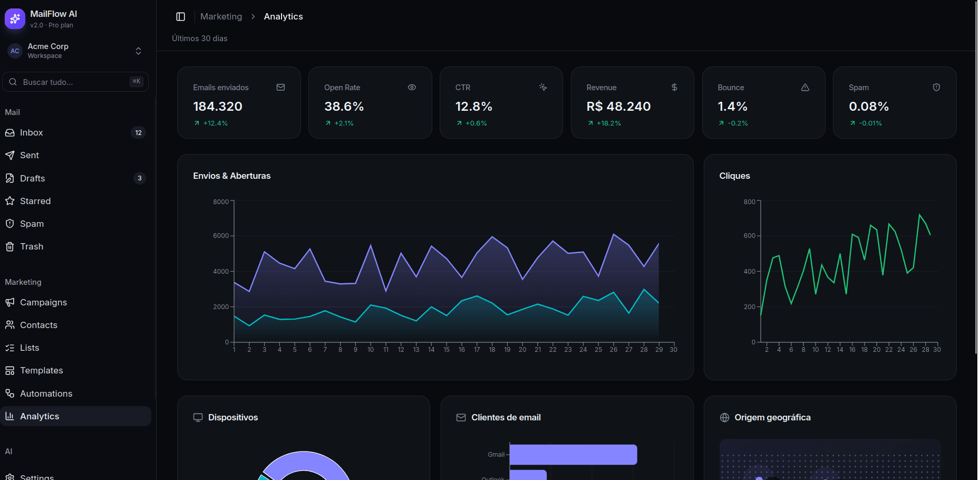Click the 12.8% CTR value
The height and width of the screenshot is (480, 980).
tap(473, 107)
